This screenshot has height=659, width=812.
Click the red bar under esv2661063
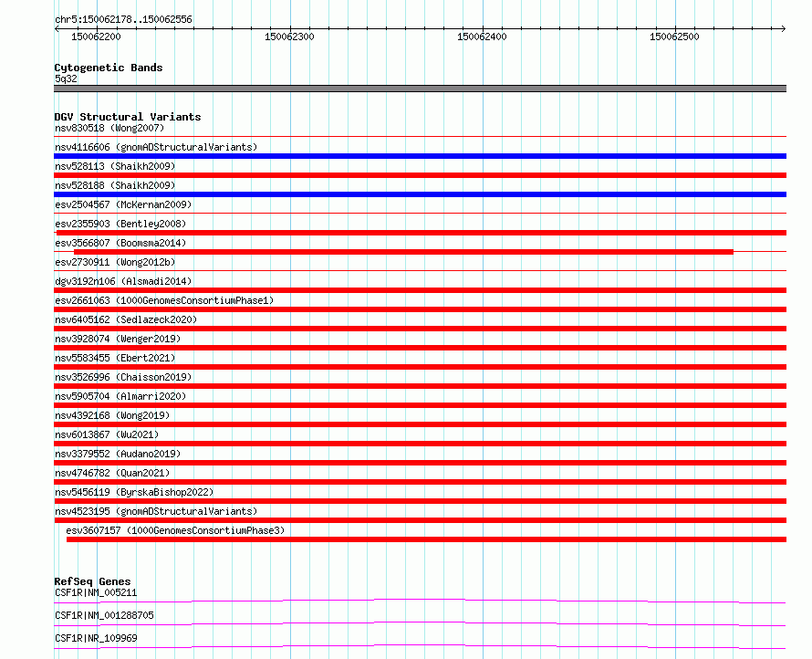pyautogui.click(x=420, y=309)
